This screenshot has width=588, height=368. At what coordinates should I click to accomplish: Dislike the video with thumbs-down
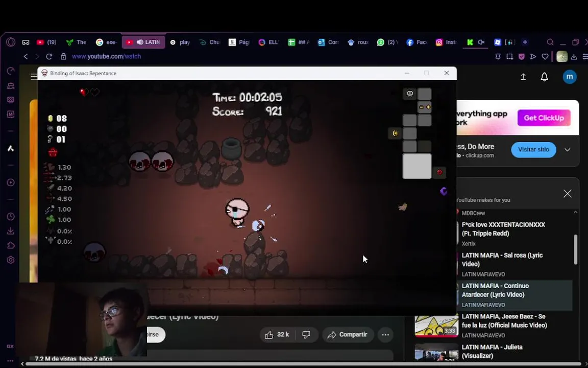306,335
